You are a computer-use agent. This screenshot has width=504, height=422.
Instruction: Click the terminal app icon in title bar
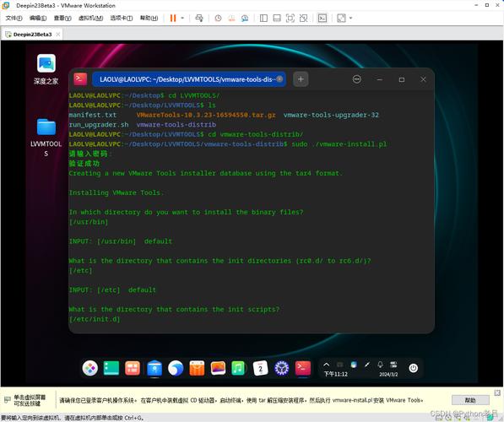[x=80, y=79]
